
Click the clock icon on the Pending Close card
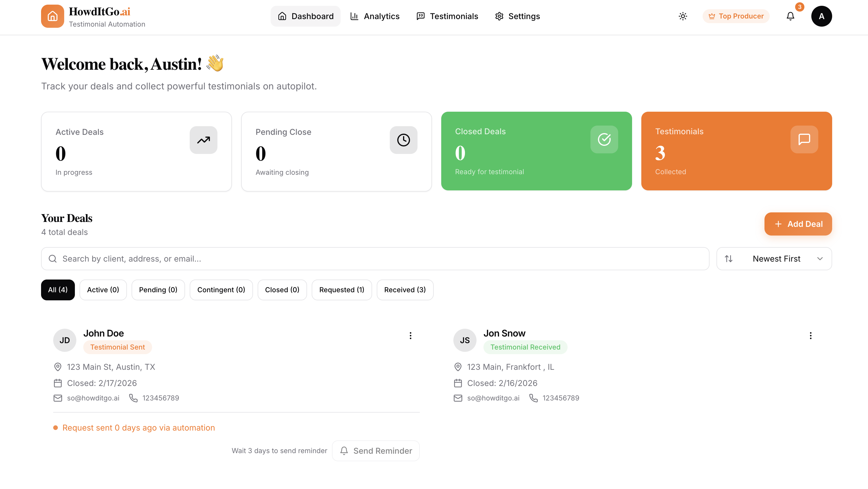click(x=403, y=140)
